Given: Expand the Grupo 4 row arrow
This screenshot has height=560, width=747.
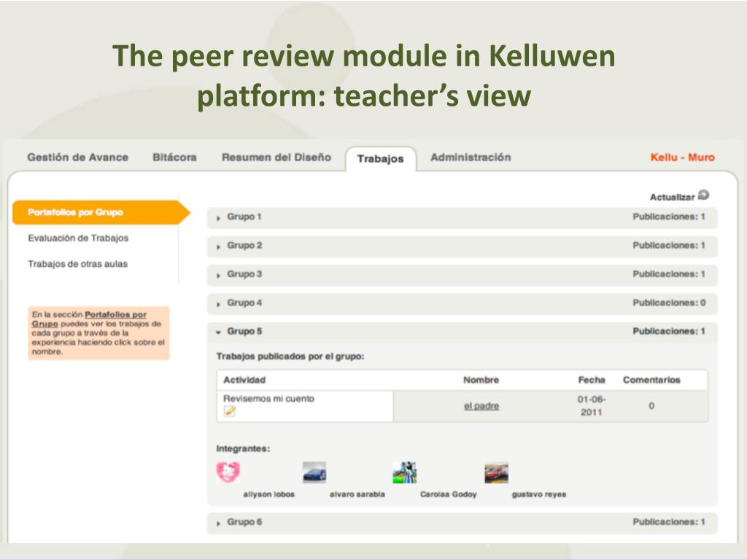Looking at the screenshot, I should pyautogui.click(x=218, y=304).
